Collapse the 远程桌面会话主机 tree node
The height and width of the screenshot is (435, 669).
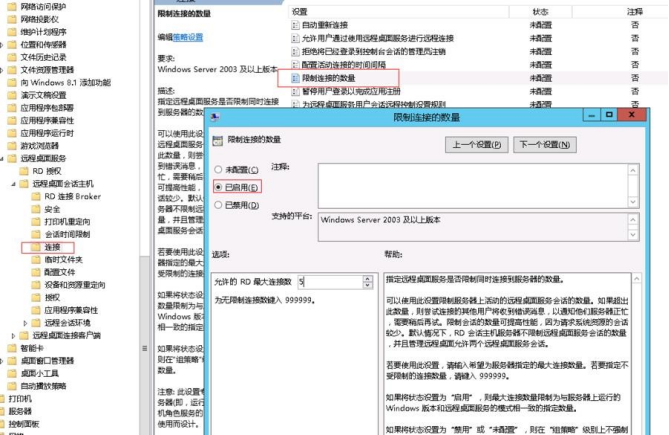pos(13,184)
